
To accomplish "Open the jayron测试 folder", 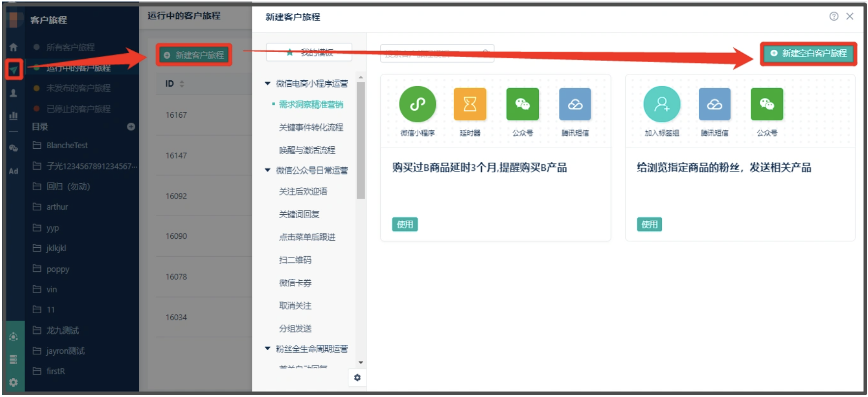I will coord(65,351).
